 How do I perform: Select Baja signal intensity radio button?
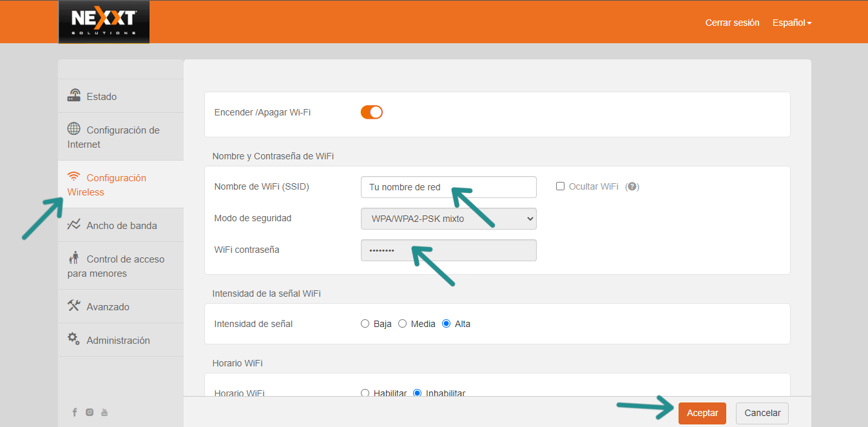[365, 324]
